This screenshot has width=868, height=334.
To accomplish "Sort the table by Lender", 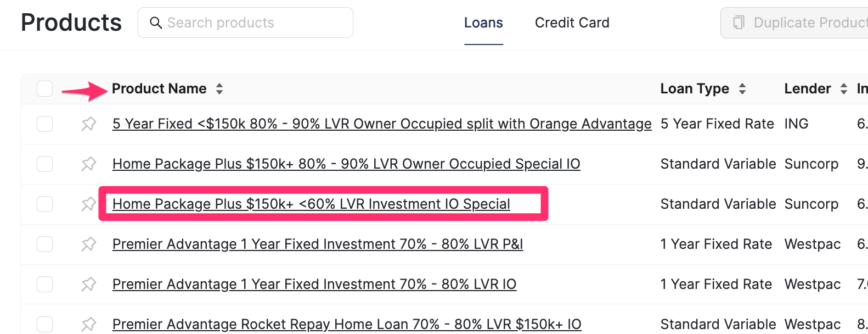I will point(843,88).
